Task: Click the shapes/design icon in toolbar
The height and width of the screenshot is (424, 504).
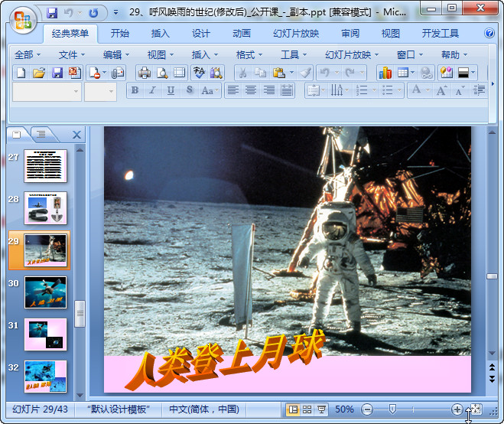Action: click(446, 73)
